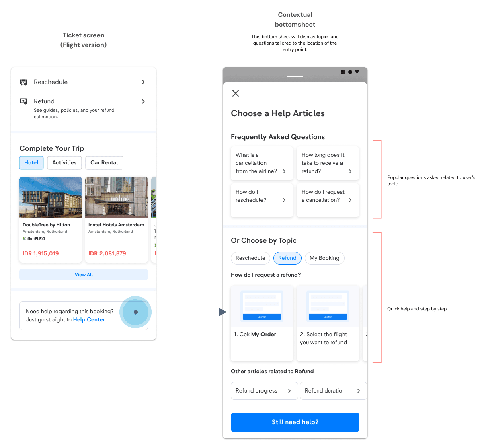Click the Select the flight step caption
482x448 pixels.
tap(323, 338)
